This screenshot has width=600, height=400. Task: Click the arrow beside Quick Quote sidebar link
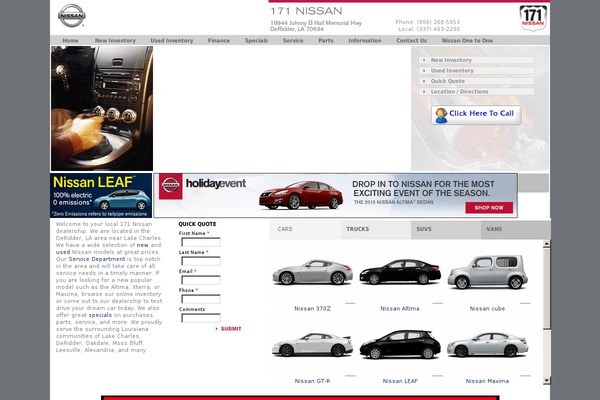[424, 81]
